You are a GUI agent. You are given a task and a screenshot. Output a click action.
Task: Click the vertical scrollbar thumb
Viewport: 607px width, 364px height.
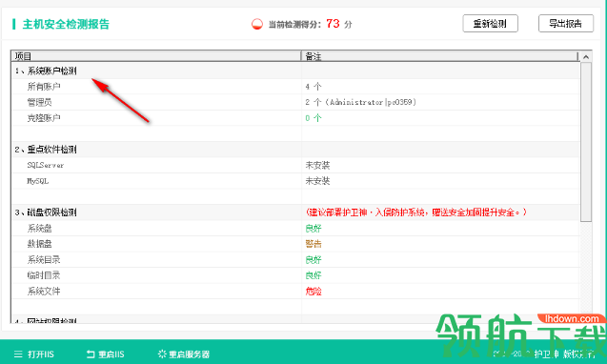(586, 142)
